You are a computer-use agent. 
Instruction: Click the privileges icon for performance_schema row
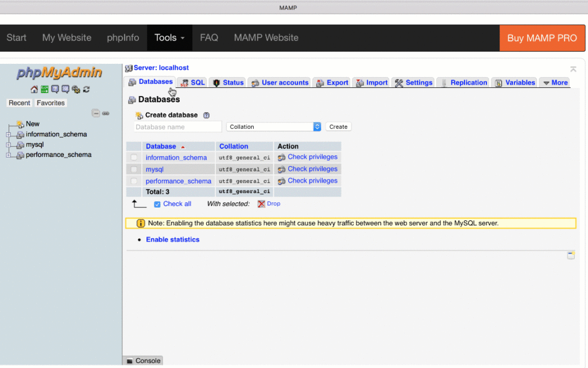click(281, 181)
